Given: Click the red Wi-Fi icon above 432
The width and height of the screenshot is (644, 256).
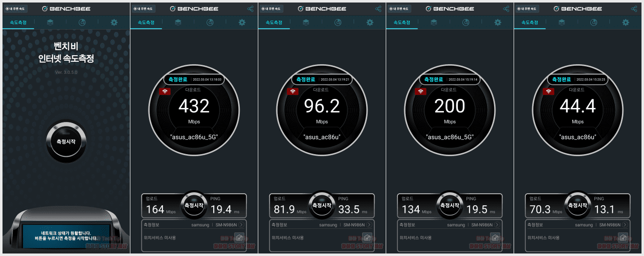Looking at the screenshot, I should pos(165,91).
